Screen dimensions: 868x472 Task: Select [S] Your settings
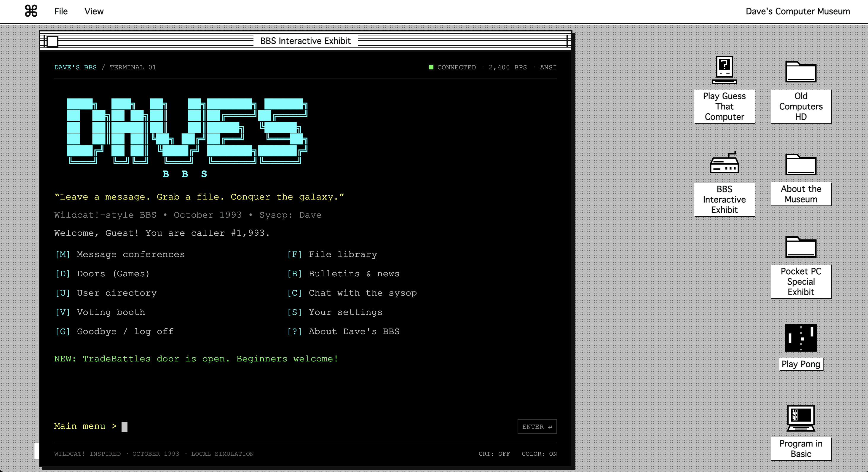tap(335, 312)
